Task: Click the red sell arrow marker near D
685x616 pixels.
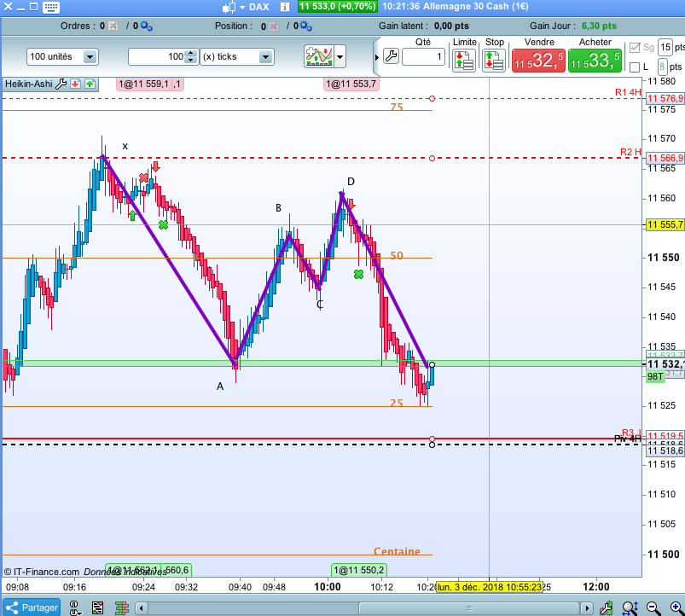Action: point(351,204)
